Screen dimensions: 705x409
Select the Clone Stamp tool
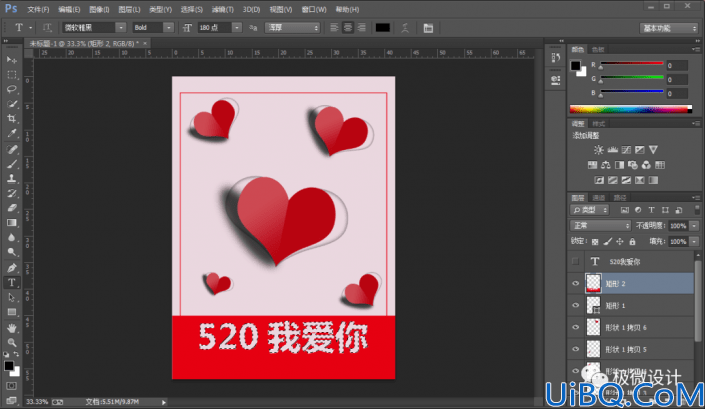coord(12,178)
